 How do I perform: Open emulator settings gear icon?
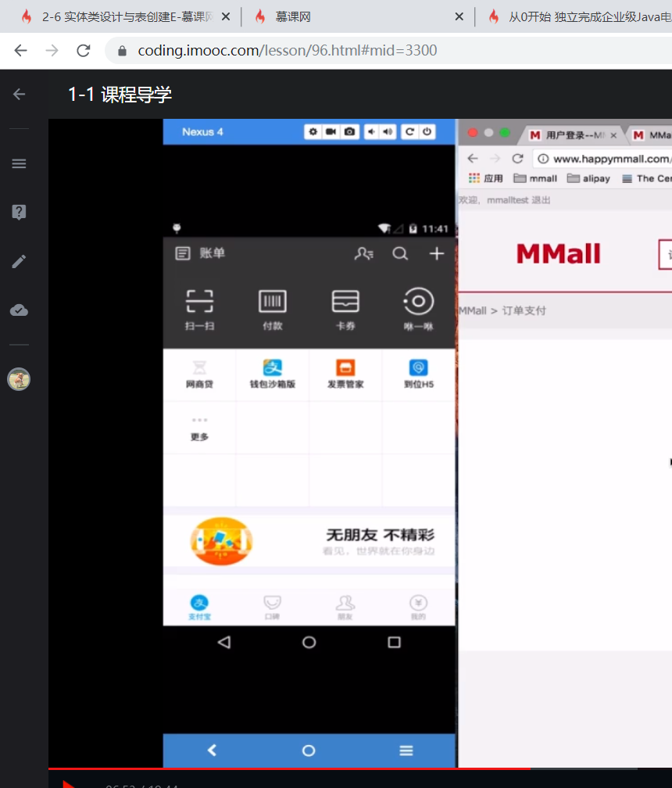point(313,131)
